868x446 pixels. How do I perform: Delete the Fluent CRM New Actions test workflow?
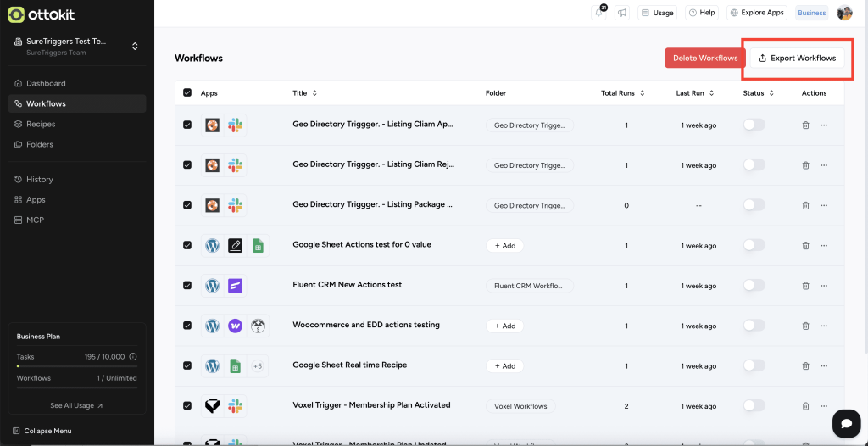(805, 286)
